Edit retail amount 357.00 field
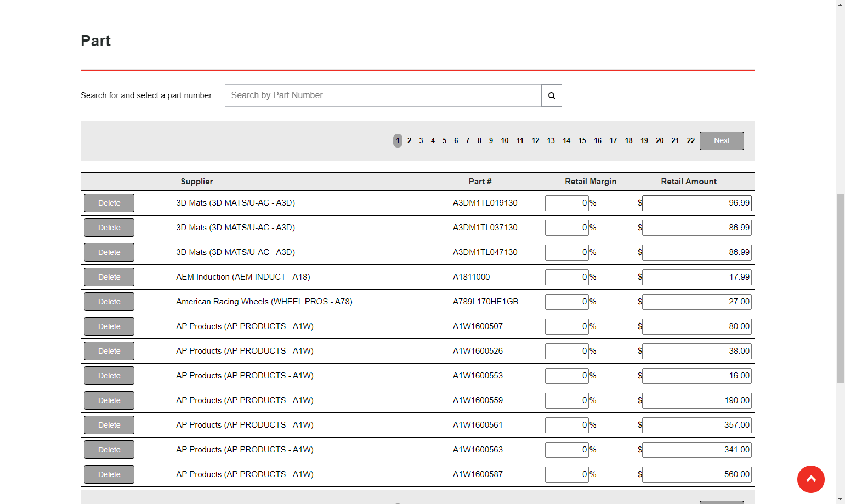 (697, 425)
